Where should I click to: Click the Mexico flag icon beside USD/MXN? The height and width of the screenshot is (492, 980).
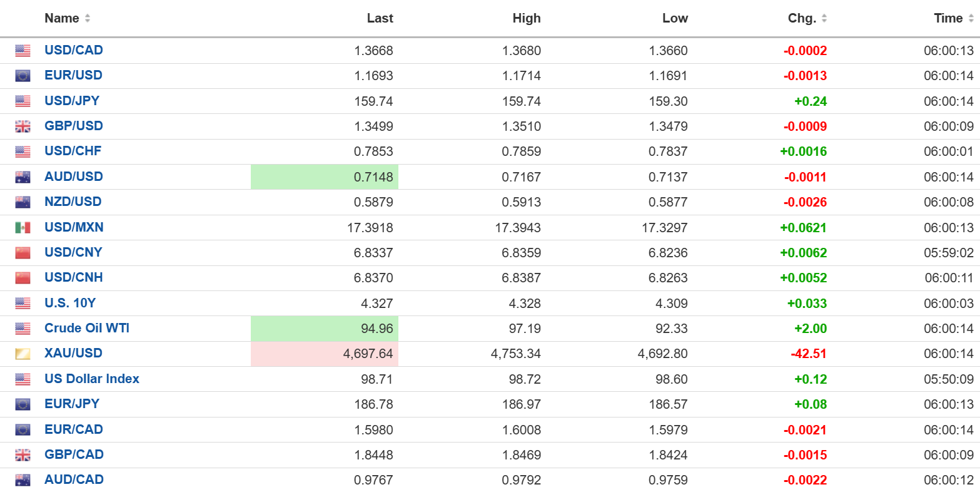click(23, 228)
